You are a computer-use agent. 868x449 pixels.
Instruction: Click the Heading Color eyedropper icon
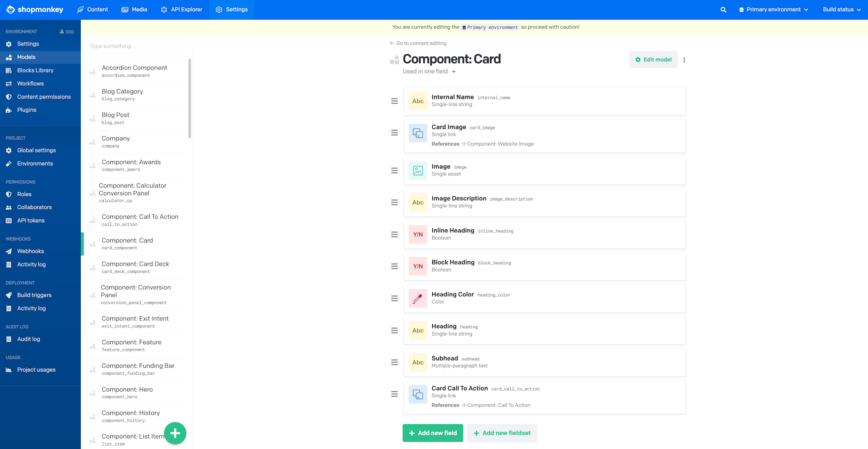[418, 298]
